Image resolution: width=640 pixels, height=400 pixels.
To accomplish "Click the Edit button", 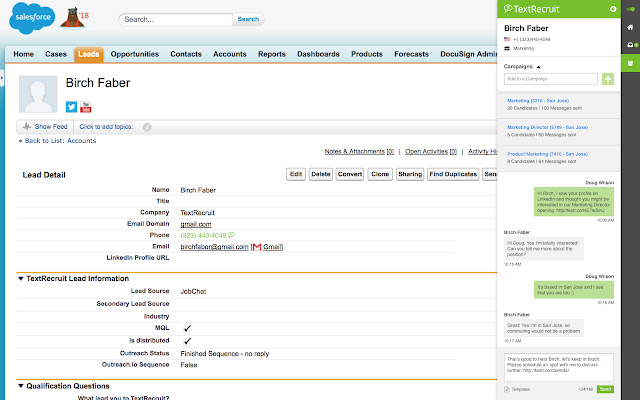I will pos(296,174).
